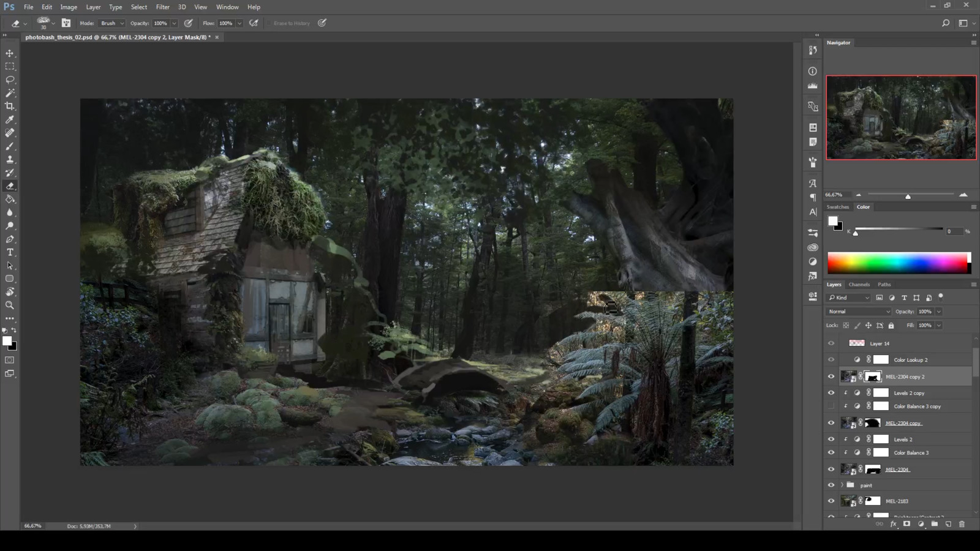Image resolution: width=980 pixels, height=551 pixels.
Task: Open the Filter menu
Action: [162, 7]
